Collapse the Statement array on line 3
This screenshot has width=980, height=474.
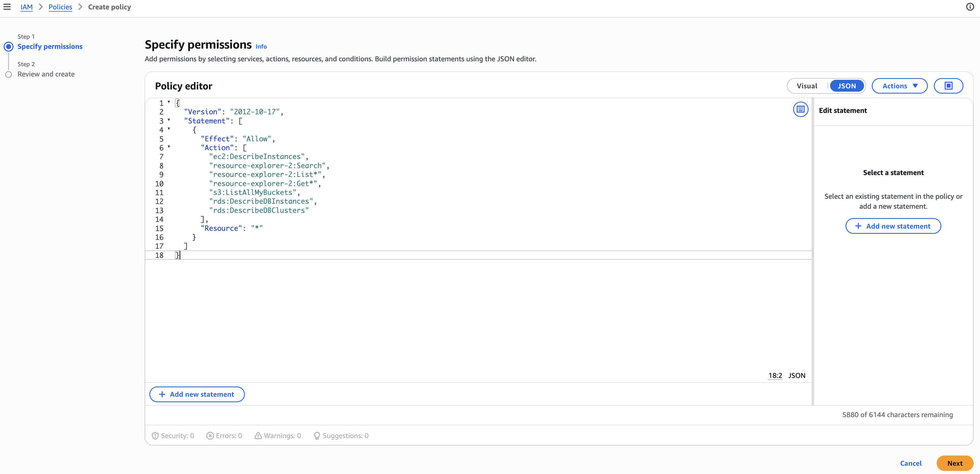pos(169,120)
